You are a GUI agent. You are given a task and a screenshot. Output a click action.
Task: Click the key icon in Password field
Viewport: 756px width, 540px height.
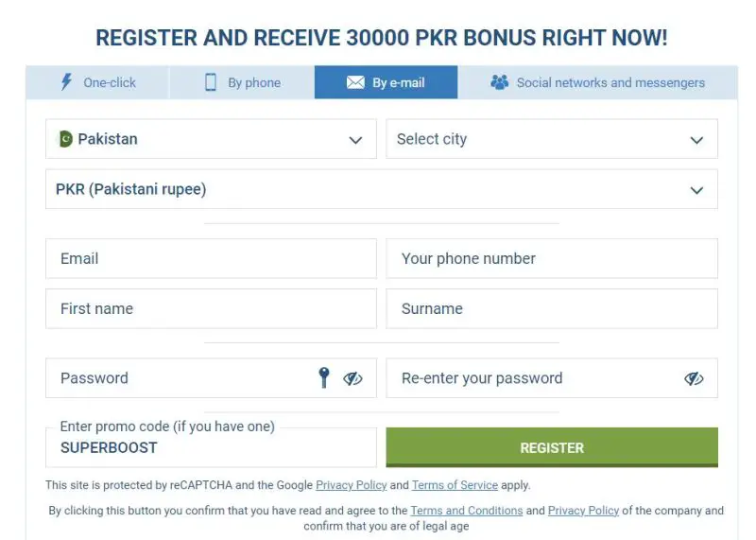(324, 378)
